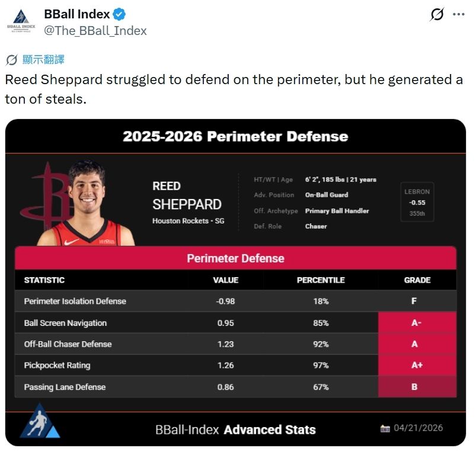This screenshot has width=476, height=455.
Task: Click the B grade cell for Passing Lane
Action: click(417, 387)
